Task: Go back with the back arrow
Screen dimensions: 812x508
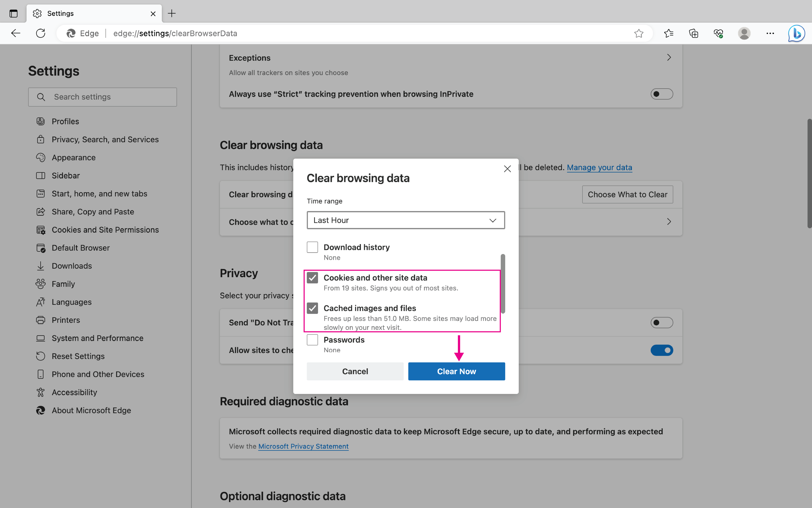Action: [x=16, y=33]
